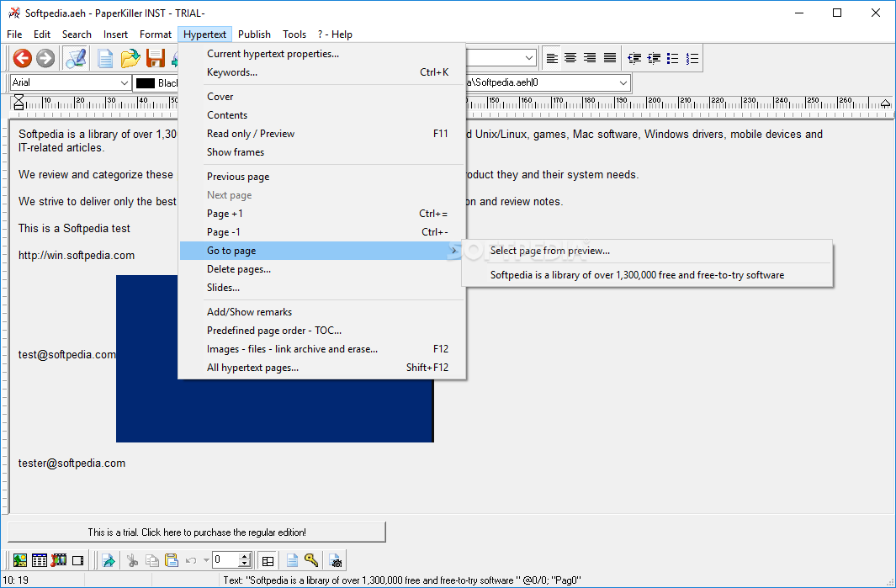Open page settings with the document gear icon
This screenshot has width=896, height=588.
point(336,560)
